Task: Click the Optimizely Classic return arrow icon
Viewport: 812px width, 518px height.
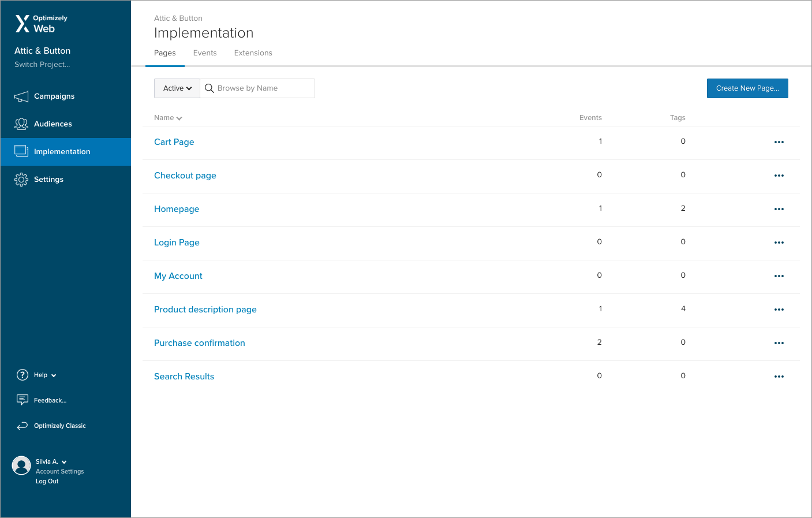Action: pyautogui.click(x=23, y=426)
